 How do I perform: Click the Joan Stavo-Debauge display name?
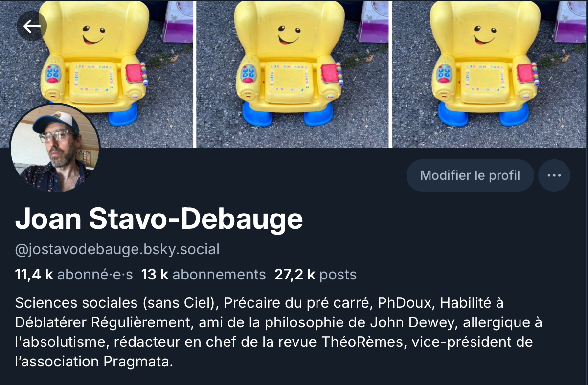[x=159, y=220]
